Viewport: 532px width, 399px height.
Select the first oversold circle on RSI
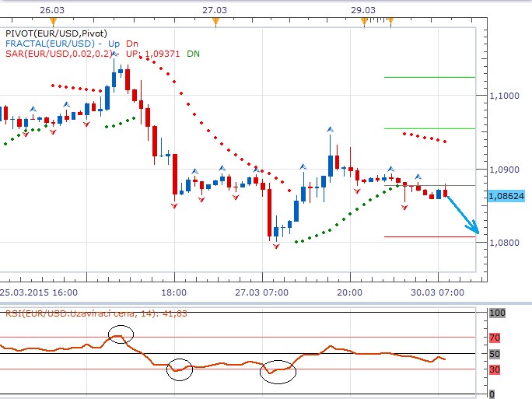180,369
